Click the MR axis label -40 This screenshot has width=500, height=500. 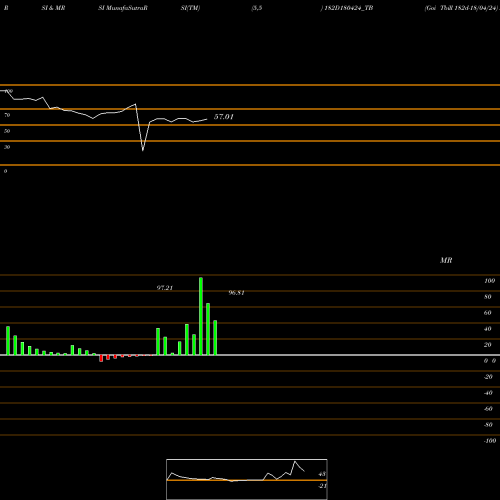(x=488, y=393)
